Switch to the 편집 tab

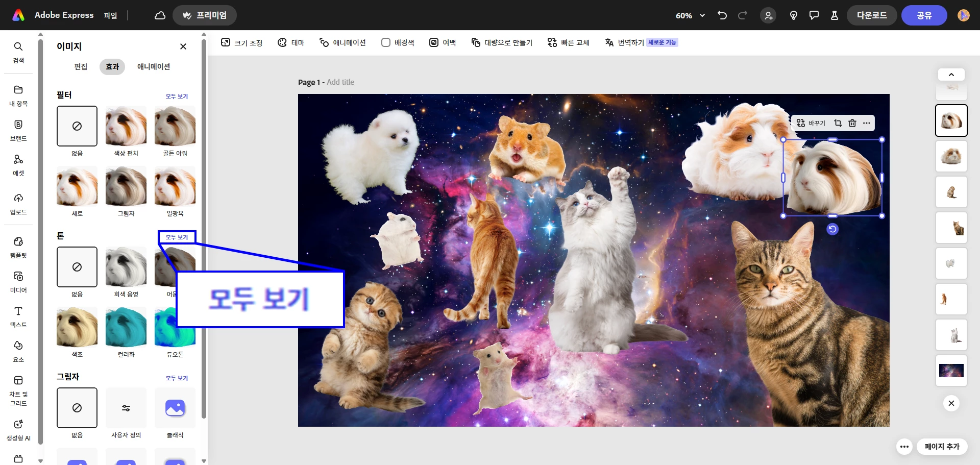coord(81,66)
